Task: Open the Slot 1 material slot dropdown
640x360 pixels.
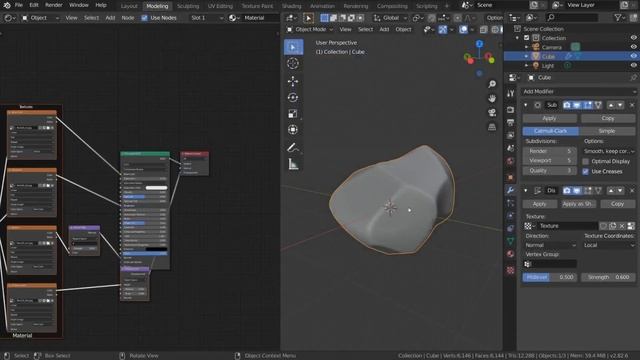Action: click(x=207, y=18)
